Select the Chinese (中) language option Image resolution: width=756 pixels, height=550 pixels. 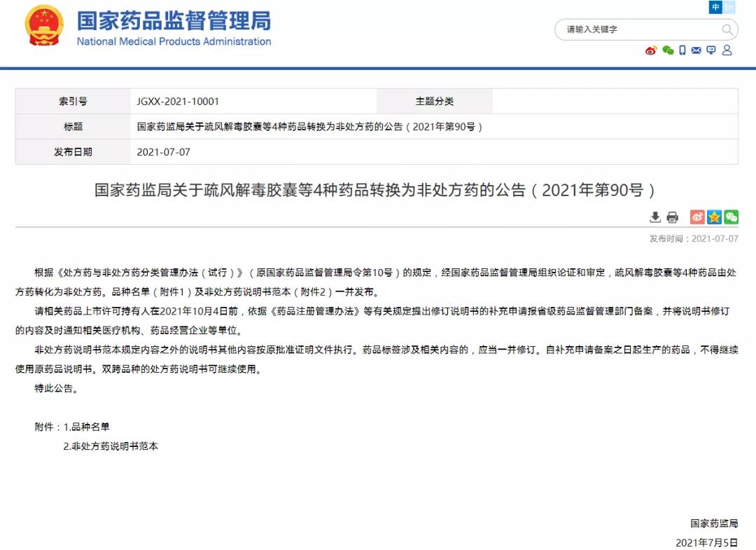click(715, 8)
